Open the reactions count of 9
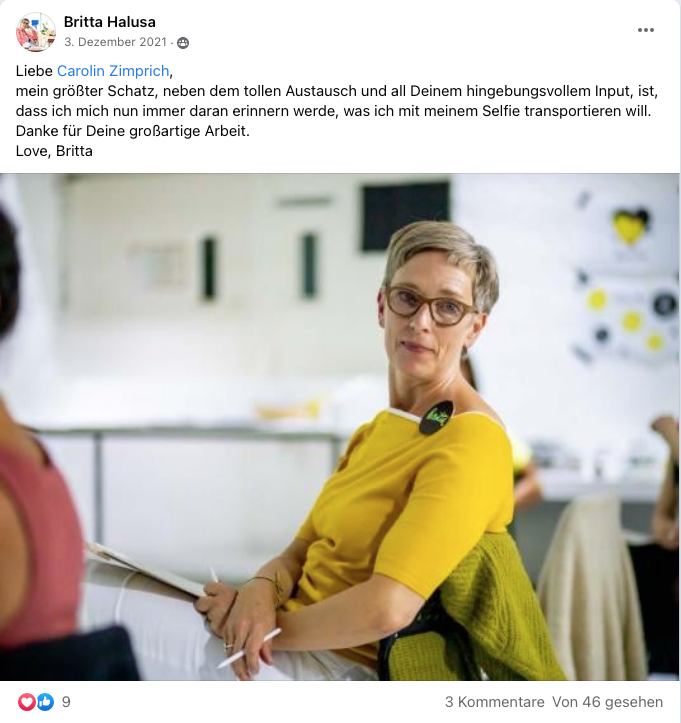681x723 pixels. pyautogui.click(x=66, y=702)
